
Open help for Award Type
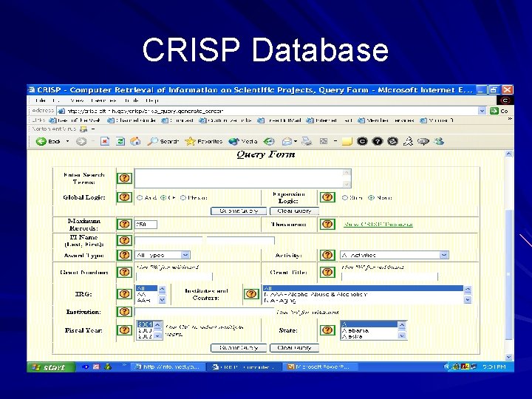click(x=125, y=255)
